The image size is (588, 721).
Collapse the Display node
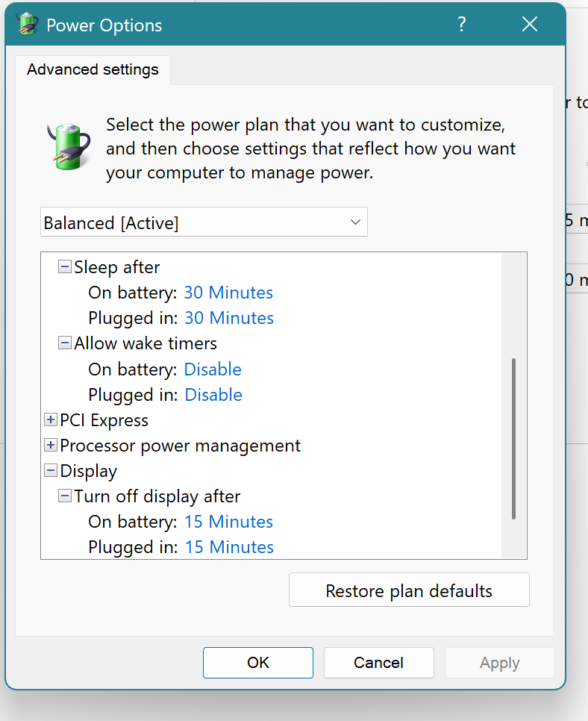click(51, 470)
